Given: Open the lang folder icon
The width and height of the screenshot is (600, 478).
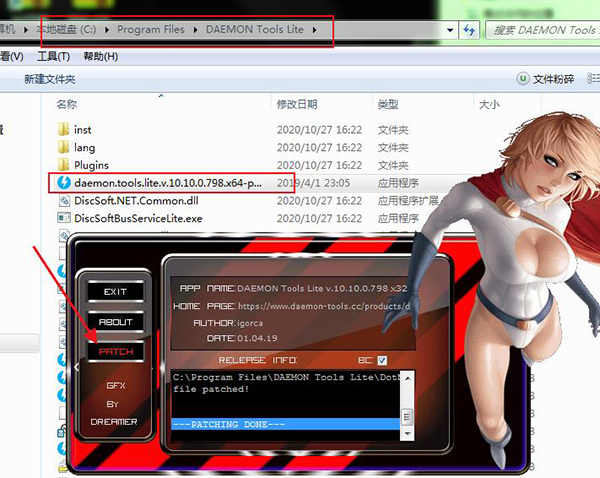Looking at the screenshot, I should (64, 147).
